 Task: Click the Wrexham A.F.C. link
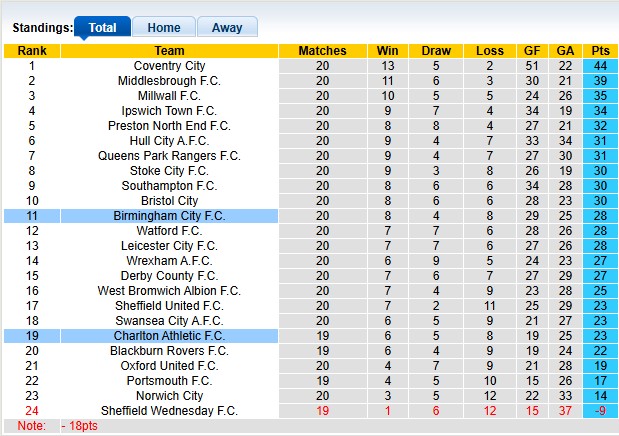point(169,261)
